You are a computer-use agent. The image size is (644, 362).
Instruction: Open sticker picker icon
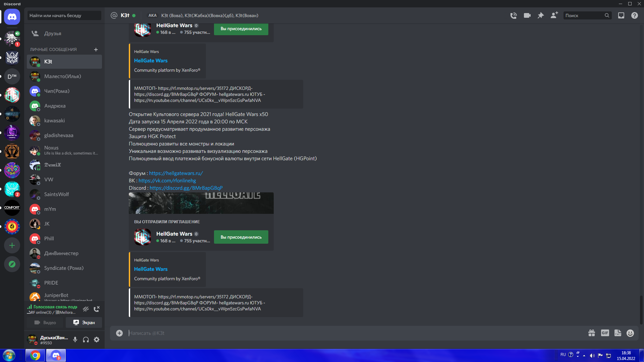[x=618, y=333]
